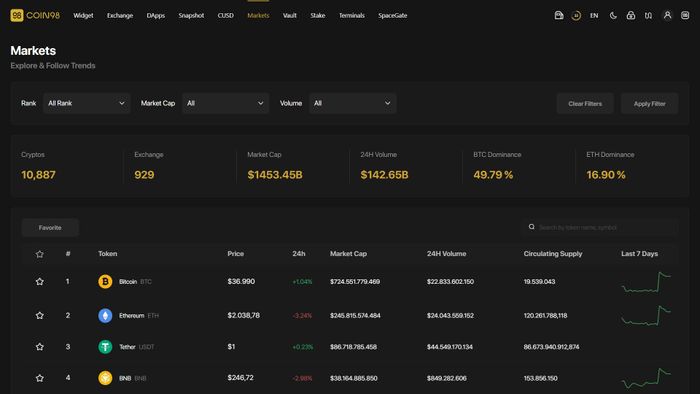Click ETH Dominance 16.90 %

tap(606, 175)
